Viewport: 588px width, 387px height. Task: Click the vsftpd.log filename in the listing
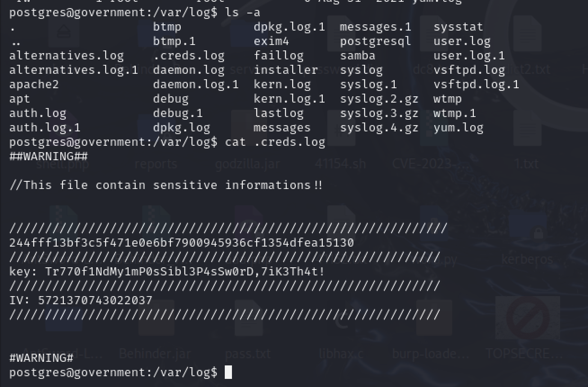click(x=469, y=70)
